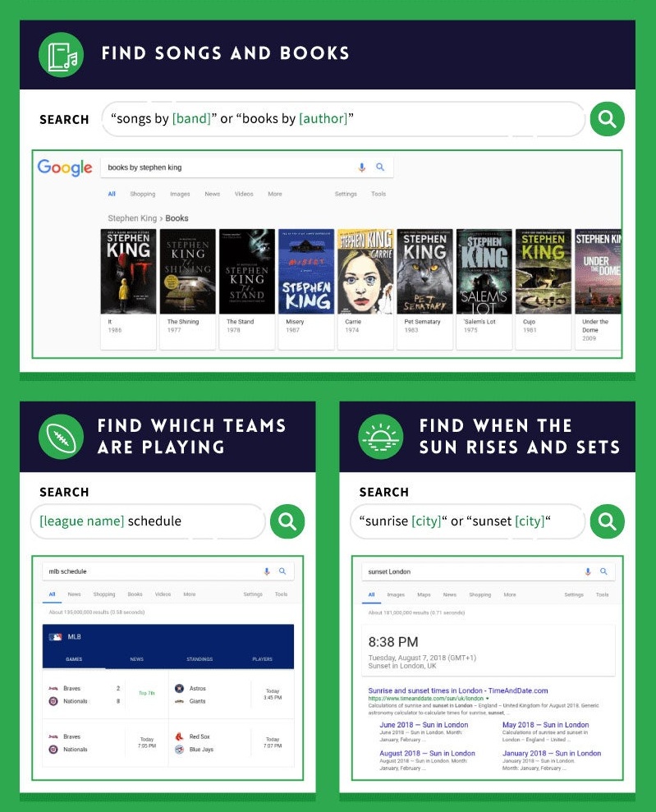Click the mlb schedule search field

pos(167,571)
